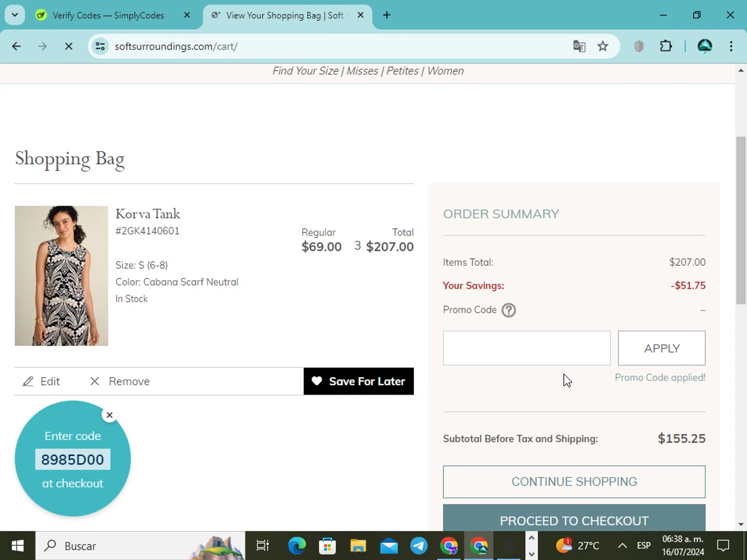Open the Korva Tank product title
Image resolution: width=747 pixels, height=560 pixels.
[x=148, y=214]
